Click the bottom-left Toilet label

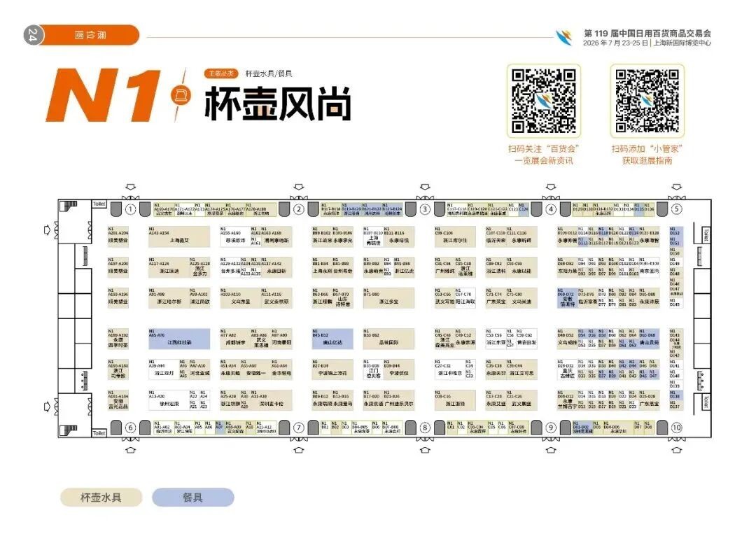[99, 433]
